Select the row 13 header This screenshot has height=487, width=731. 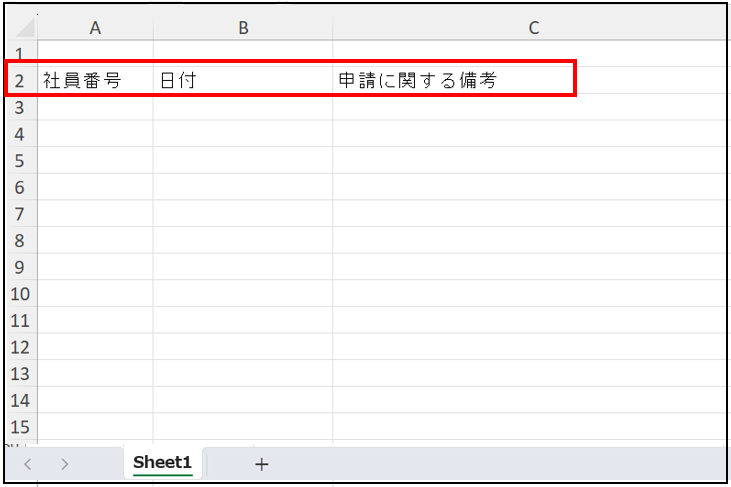(x=20, y=374)
